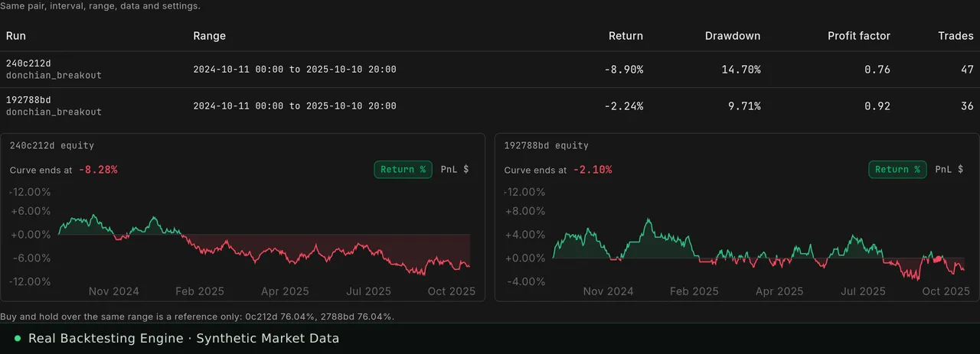Viewport: 980px width, 354px height.
Task: Click the date range of run 240c212d
Action: (295, 70)
